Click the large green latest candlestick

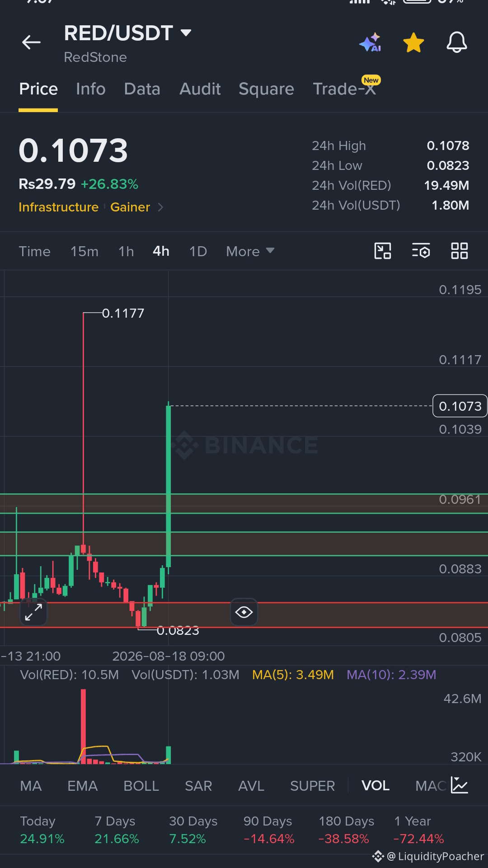click(169, 486)
